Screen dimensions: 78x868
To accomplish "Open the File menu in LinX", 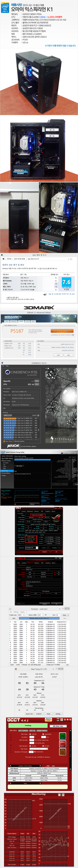I will pos(11,612).
